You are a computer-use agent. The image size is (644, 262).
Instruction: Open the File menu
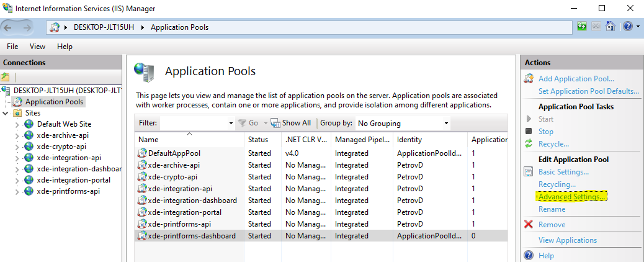12,47
